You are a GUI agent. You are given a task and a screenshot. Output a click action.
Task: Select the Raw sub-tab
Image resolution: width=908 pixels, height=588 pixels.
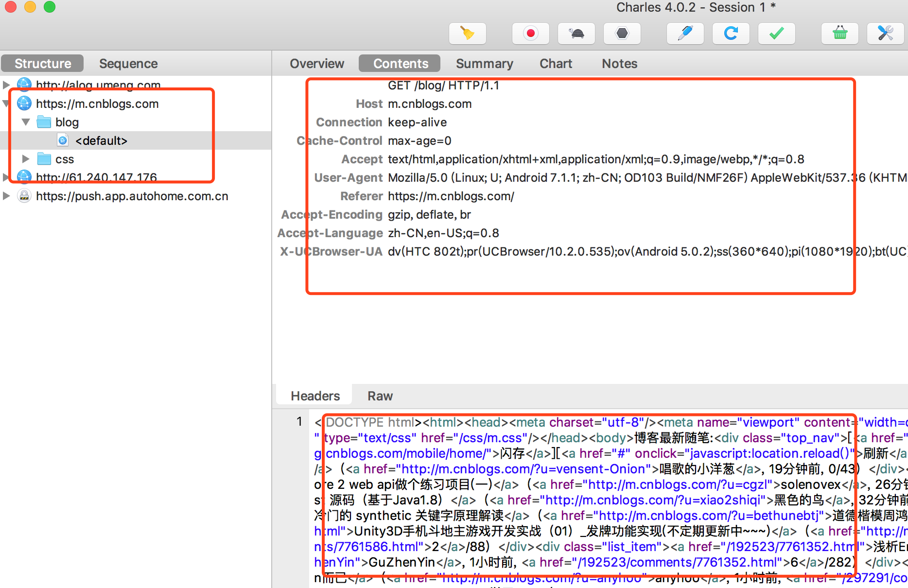coord(380,396)
